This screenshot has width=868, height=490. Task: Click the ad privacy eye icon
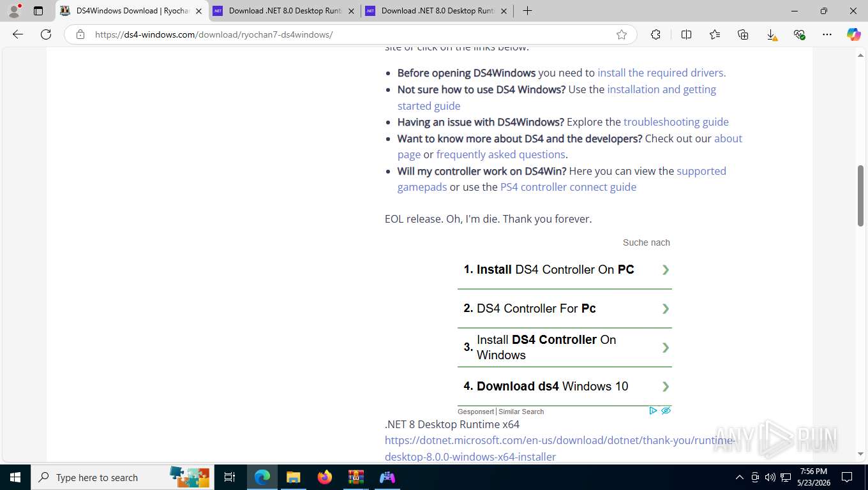[666, 411]
